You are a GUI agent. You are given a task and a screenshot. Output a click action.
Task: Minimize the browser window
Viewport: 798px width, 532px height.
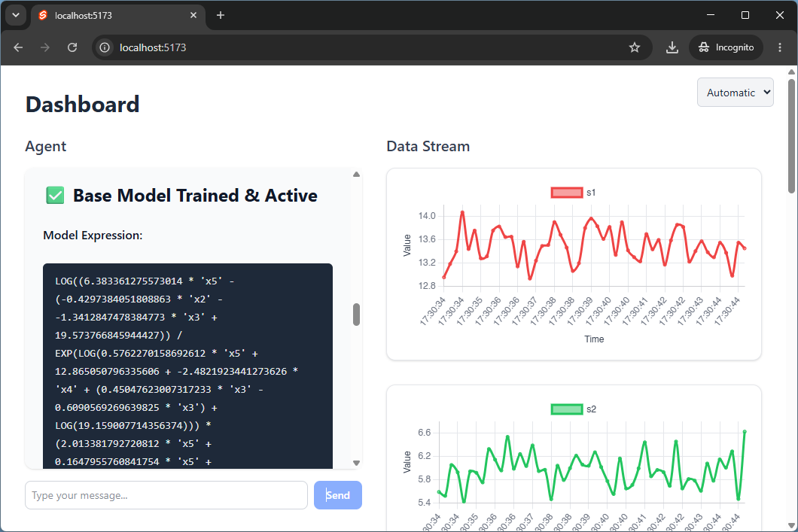point(711,15)
